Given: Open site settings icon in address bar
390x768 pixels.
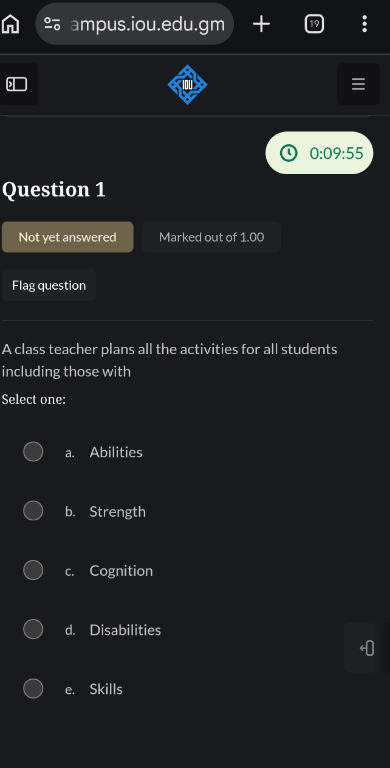Looking at the screenshot, I should (52, 24).
